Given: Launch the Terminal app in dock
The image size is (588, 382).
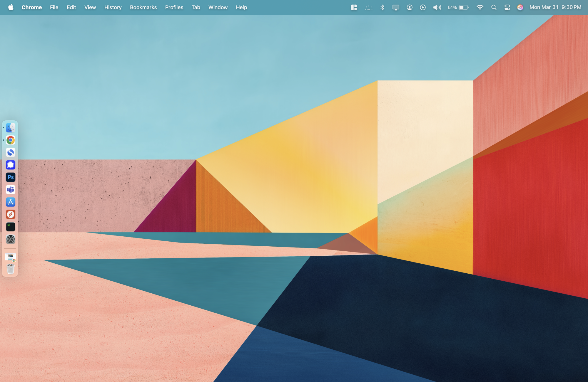Looking at the screenshot, I should [x=11, y=227].
